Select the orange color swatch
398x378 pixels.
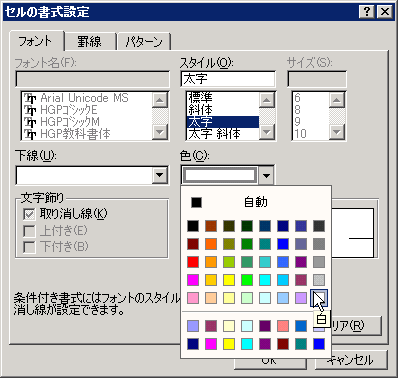211,244
